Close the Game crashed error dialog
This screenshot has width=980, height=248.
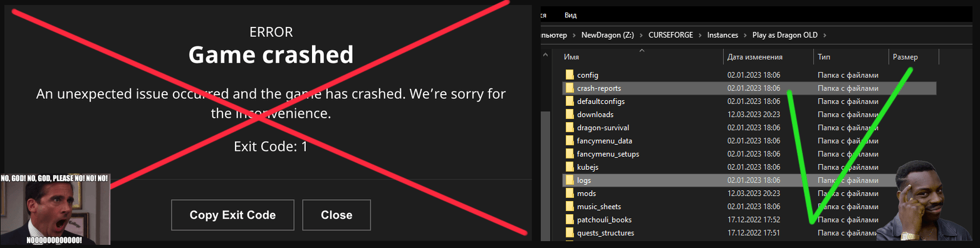336,215
